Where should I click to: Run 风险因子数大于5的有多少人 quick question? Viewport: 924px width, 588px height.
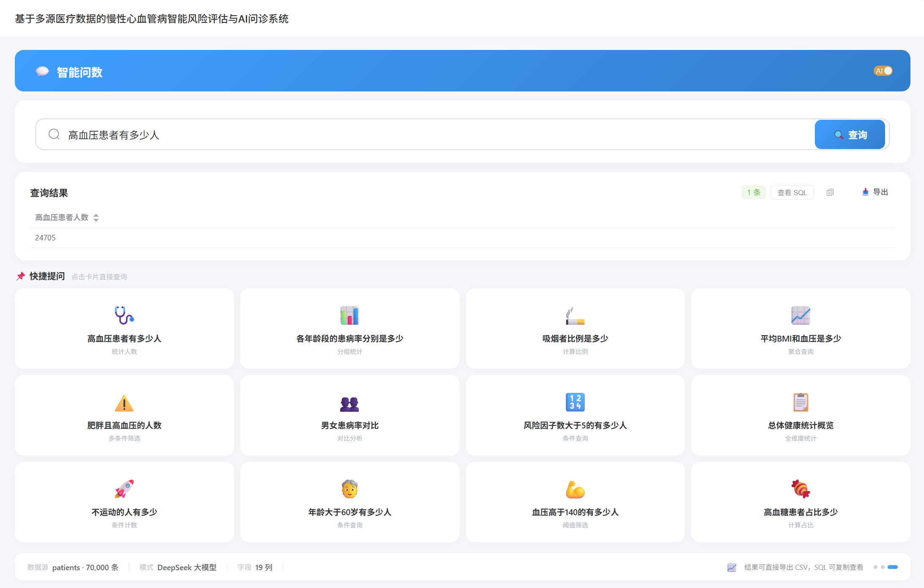tap(575, 415)
